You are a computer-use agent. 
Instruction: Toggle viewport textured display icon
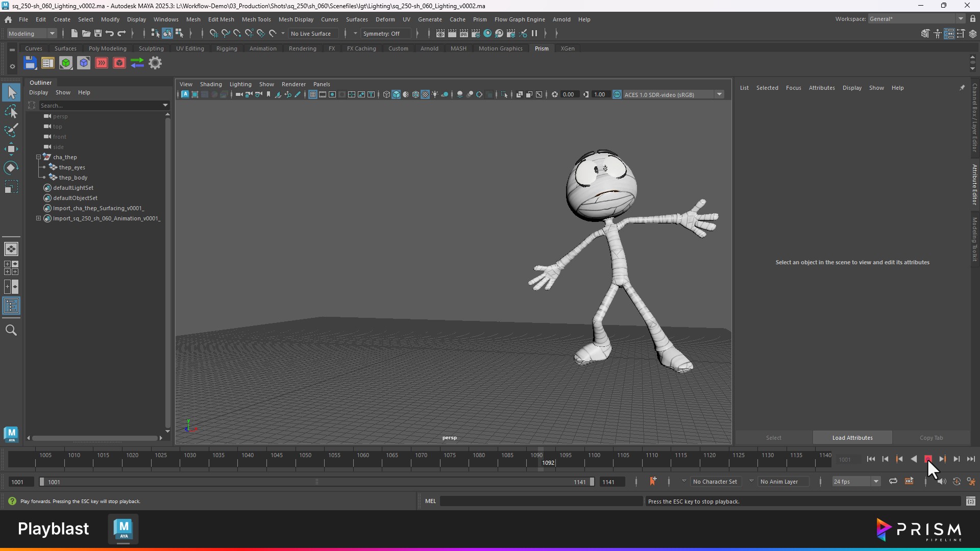click(425, 95)
